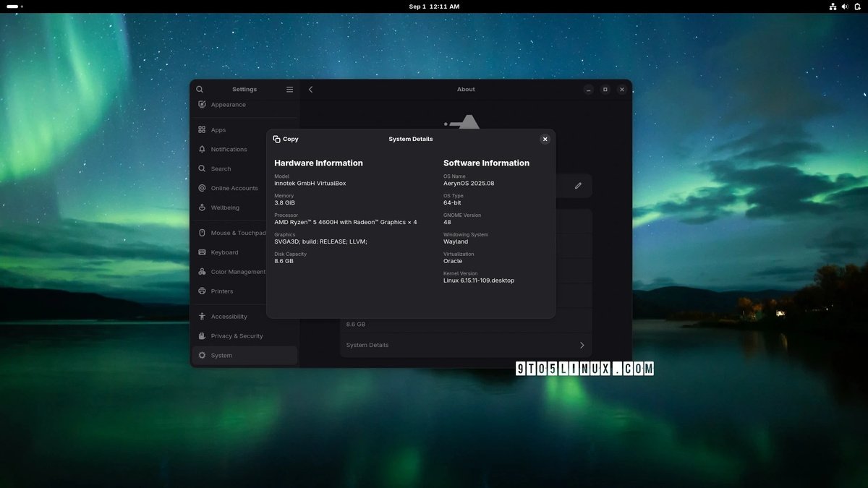Click the search icon in Settings header
Screen dimensions: 868x488
[200, 90]
